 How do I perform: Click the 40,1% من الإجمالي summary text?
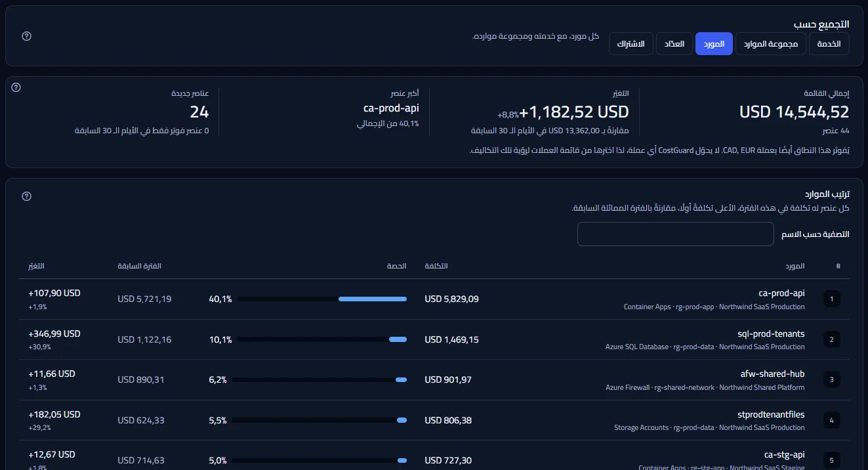[x=388, y=123]
